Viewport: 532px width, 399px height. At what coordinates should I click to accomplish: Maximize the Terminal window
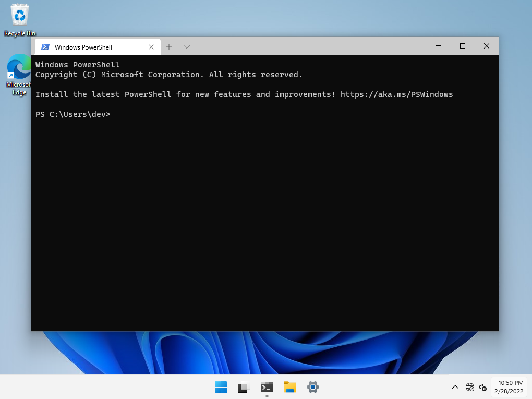point(463,46)
